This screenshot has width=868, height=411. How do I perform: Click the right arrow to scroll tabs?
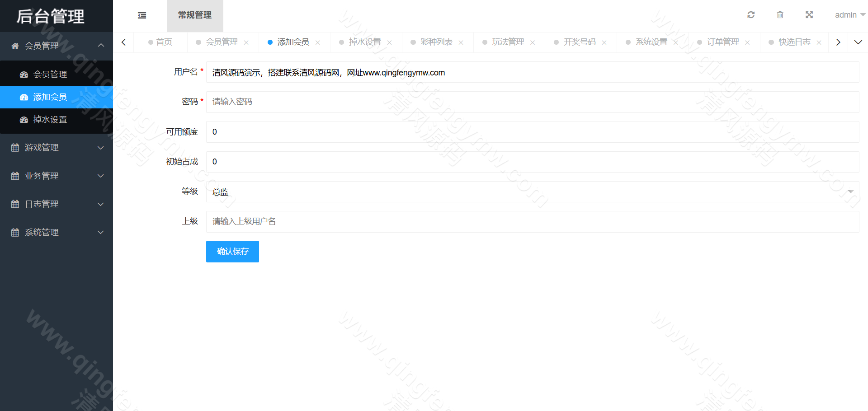(x=838, y=42)
